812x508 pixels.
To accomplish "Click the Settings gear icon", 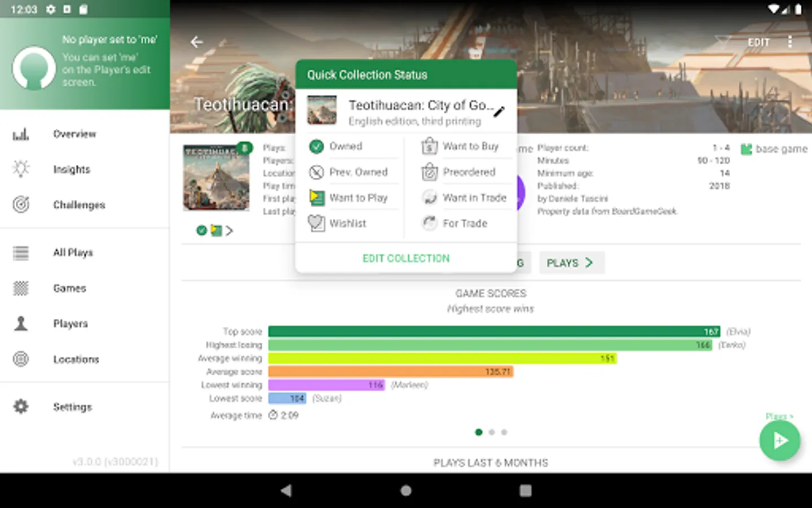I will click(x=21, y=406).
